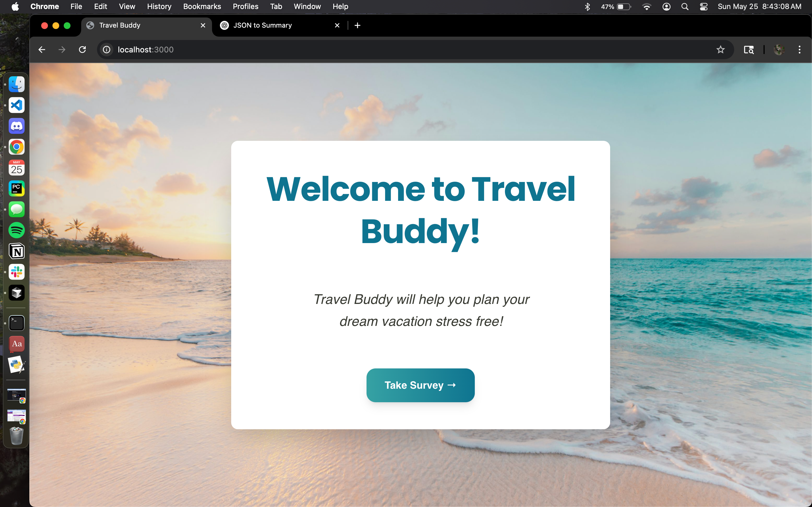Open Wi-Fi status menu
Screen dimensions: 812x507
point(646,6)
